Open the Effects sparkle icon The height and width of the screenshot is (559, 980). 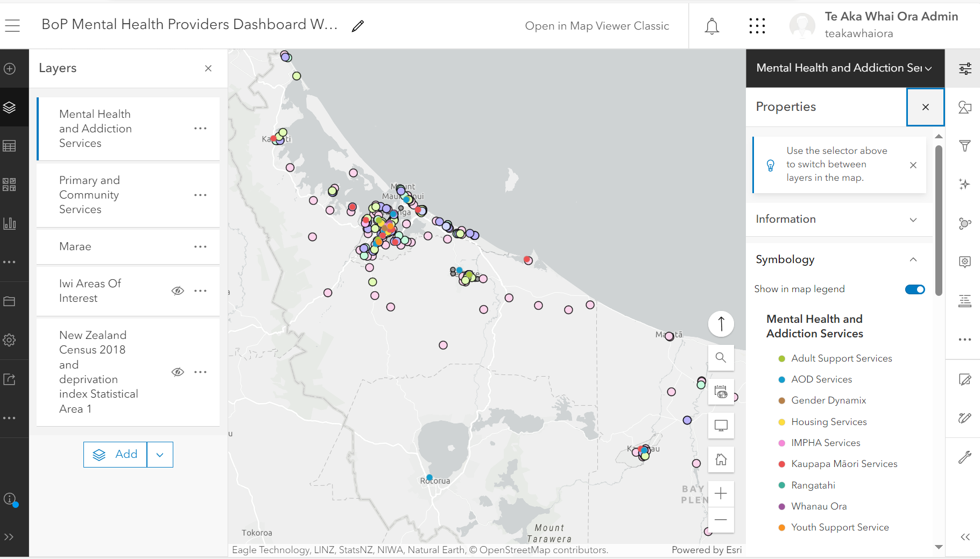pyautogui.click(x=965, y=185)
